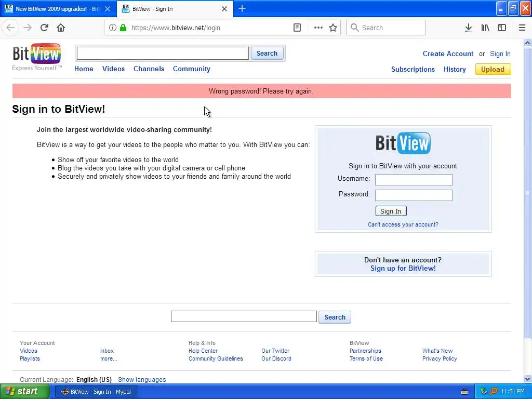Close the BitView - Sign In tab

(224, 9)
